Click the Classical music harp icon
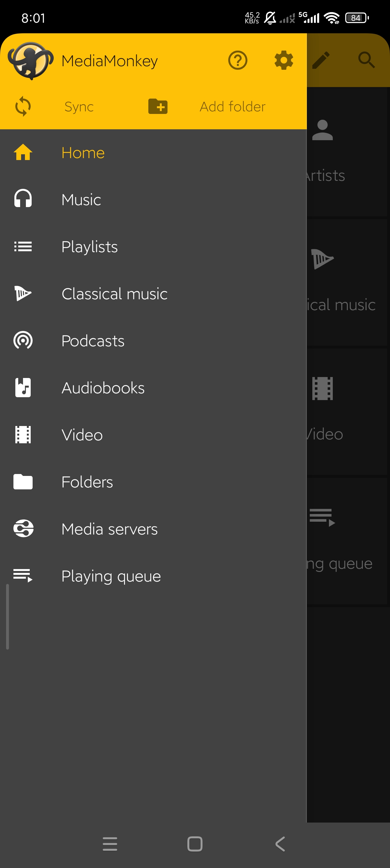This screenshot has height=868, width=390. pyautogui.click(x=23, y=293)
